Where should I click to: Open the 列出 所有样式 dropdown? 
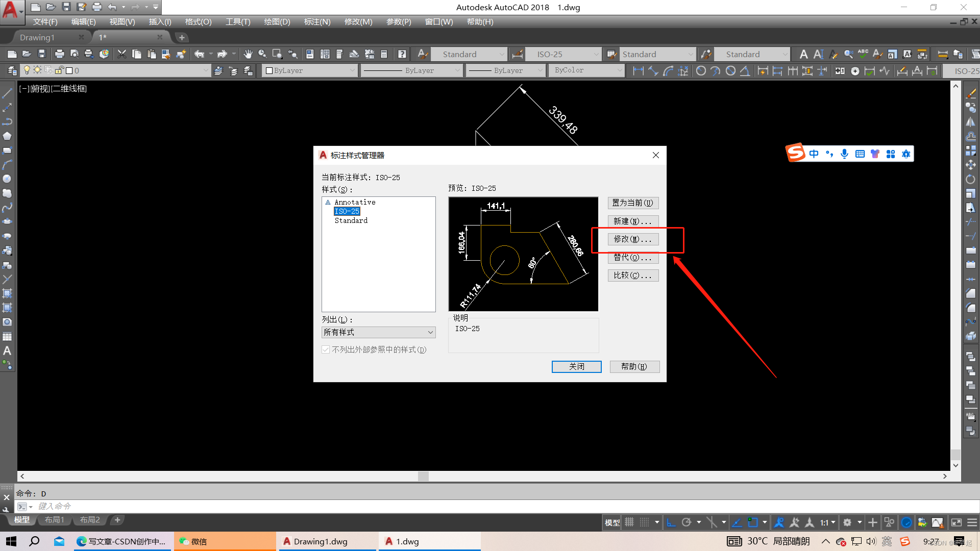[378, 332]
